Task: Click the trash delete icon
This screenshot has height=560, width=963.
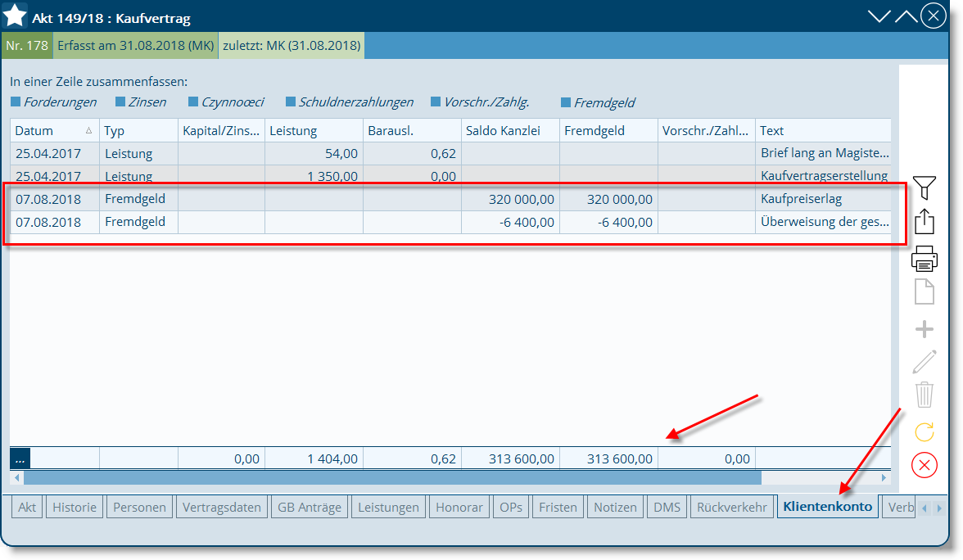Action: click(x=924, y=395)
